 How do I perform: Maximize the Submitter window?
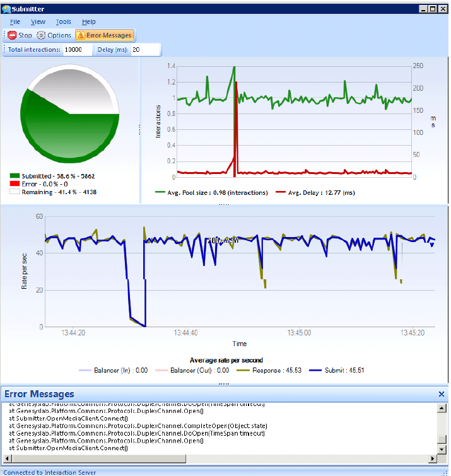pyautogui.click(x=432, y=9)
